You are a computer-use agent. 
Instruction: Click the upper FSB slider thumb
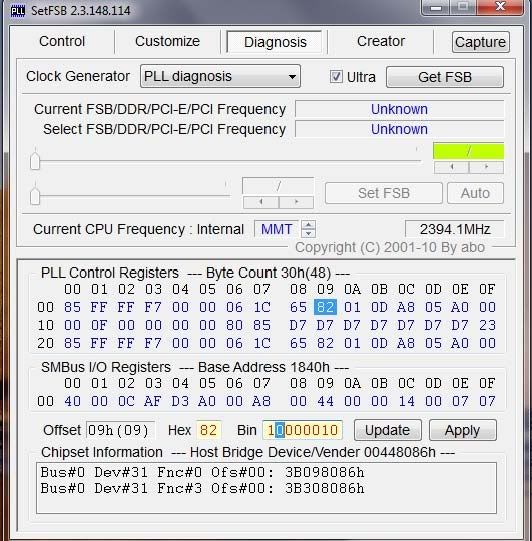point(35,161)
